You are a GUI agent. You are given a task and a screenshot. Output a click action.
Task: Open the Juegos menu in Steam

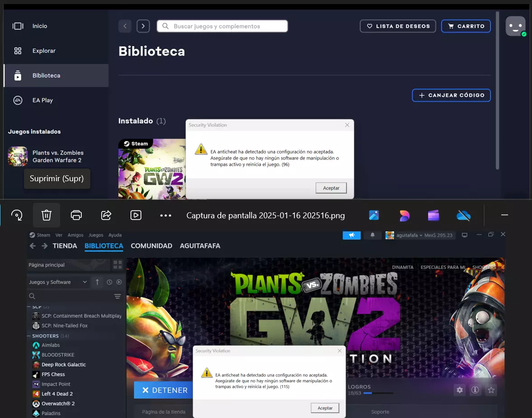tap(96, 235)
